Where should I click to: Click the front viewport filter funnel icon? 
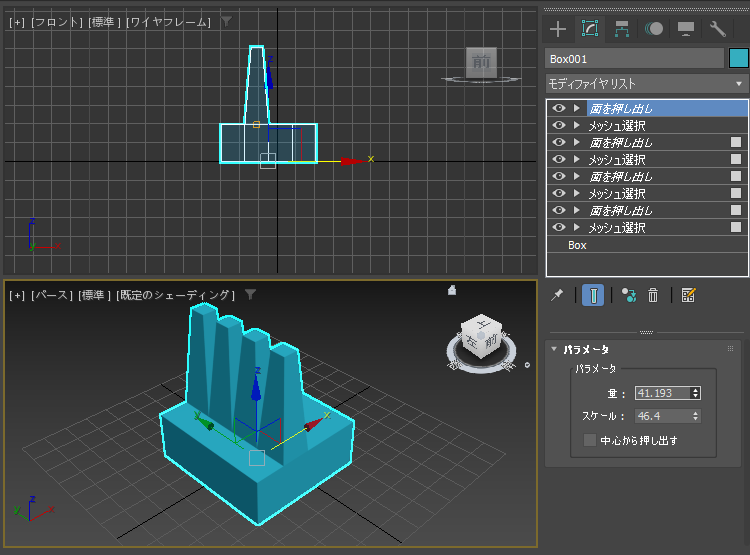[226, 21]
